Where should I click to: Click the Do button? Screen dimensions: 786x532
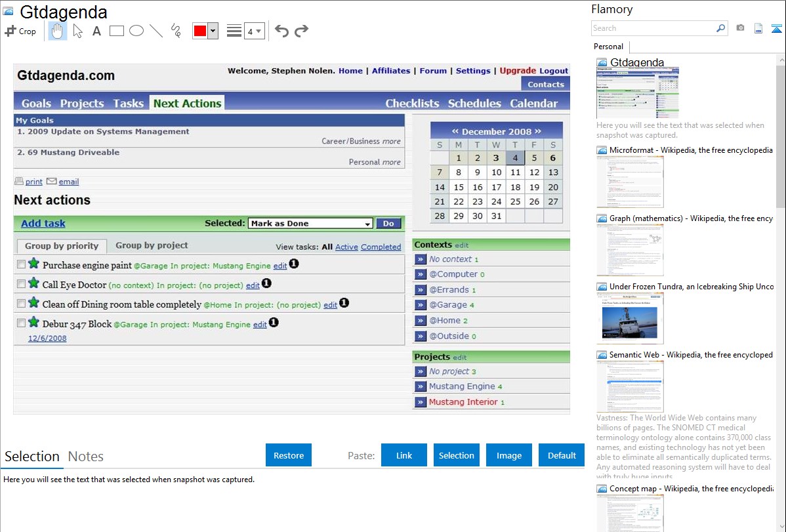(x=388, y=224)
